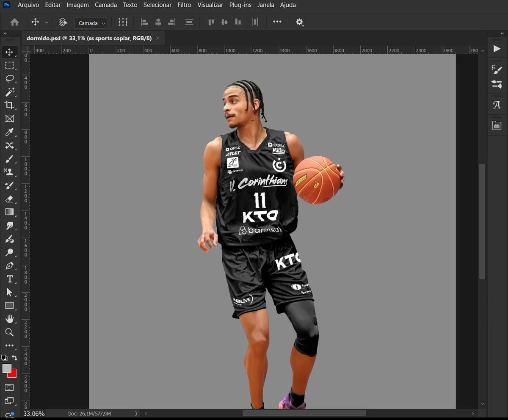Open the Camada auto-select dropdown
Image resolution: width=508 pixels, height=420 pixels.
(x=91, y=23)
